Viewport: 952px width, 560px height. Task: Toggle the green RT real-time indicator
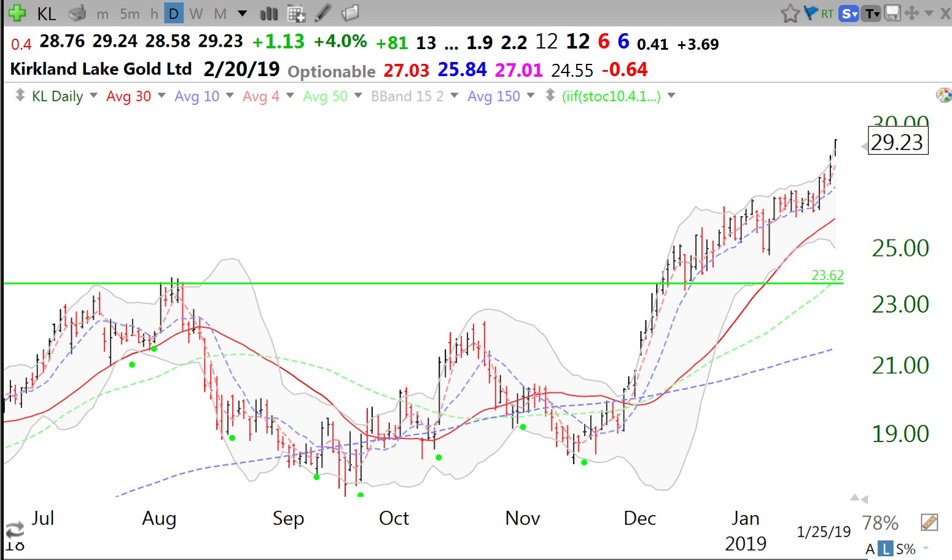(827, 14)
